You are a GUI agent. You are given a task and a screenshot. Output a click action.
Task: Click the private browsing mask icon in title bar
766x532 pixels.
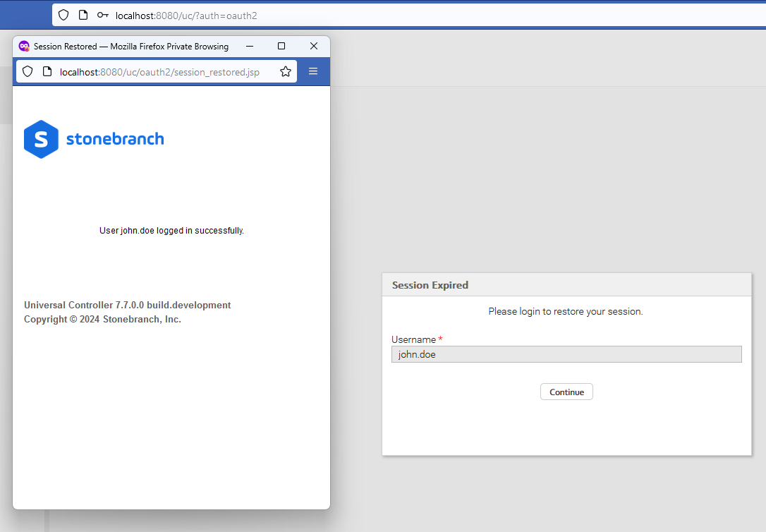24,46
